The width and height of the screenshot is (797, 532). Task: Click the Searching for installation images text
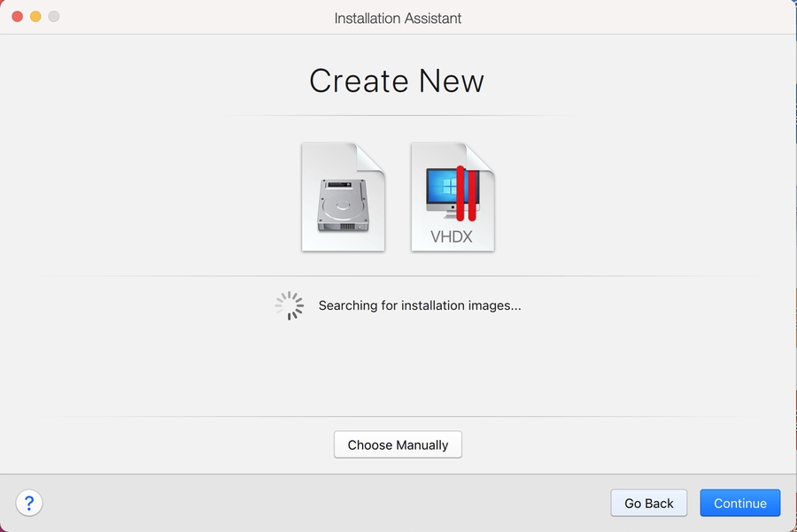pyautogui.click(x=420, y=305)
